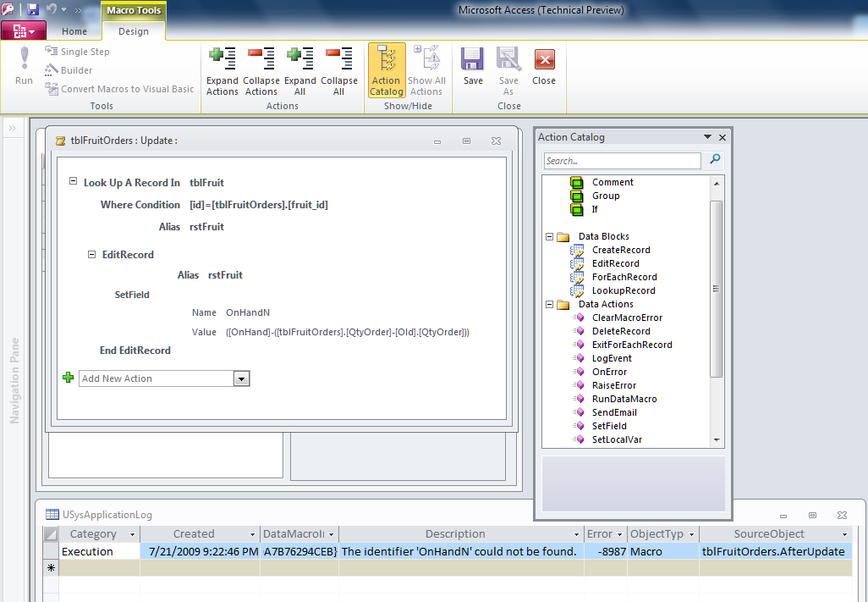Open the Add New Action dropdown
This screenshot has height=602, width=868.
(241, 378)
